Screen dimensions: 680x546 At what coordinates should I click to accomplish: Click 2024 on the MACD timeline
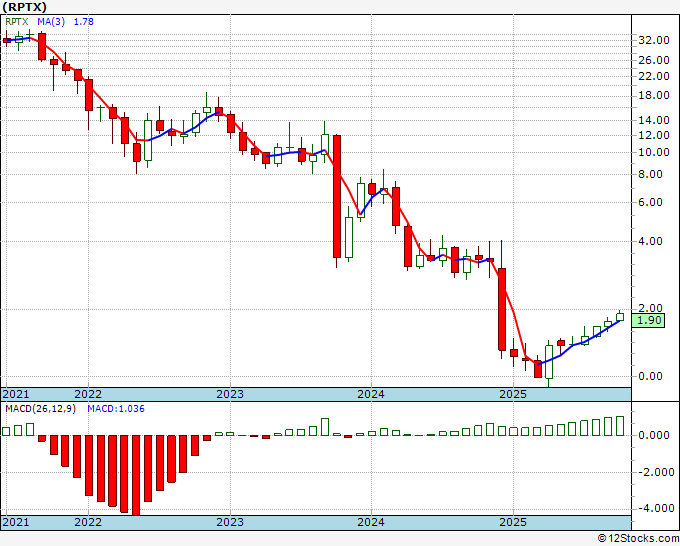click(371, 522)
